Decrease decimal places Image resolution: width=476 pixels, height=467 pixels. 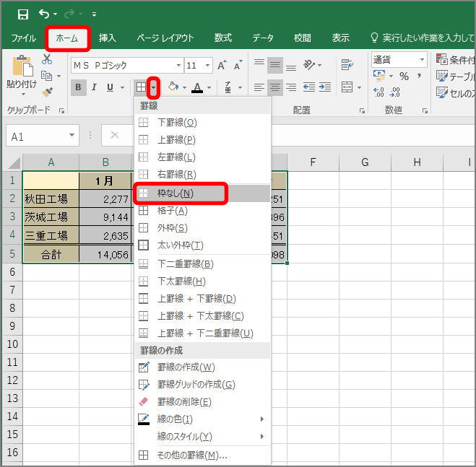pos(394,92)
